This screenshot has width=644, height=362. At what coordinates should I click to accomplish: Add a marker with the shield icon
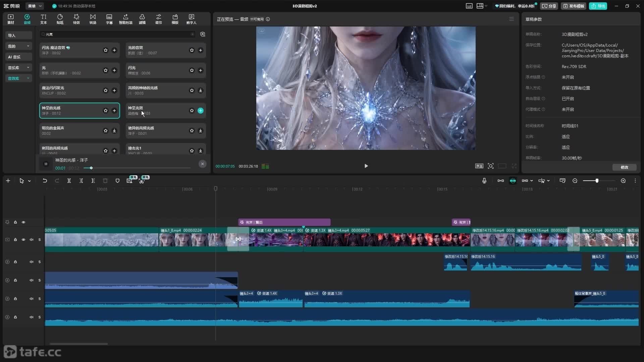coord(117,181)
